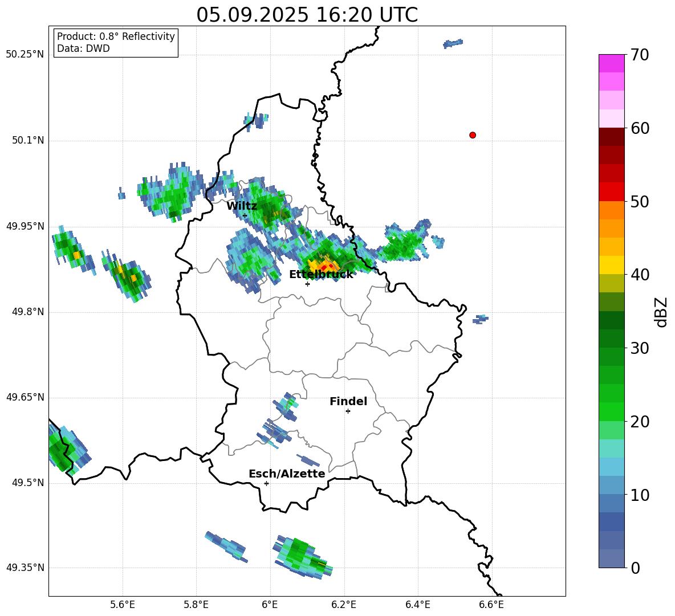The width and height of the screenshot is (675, 616).
Task: Click the Findel cross marker
Action: click(348, 411)
